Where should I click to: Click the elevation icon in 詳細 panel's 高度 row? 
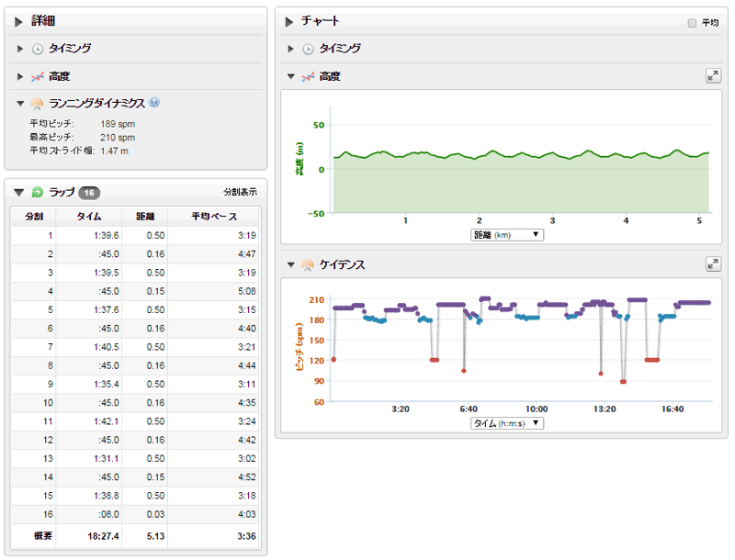tap(38, 76)
